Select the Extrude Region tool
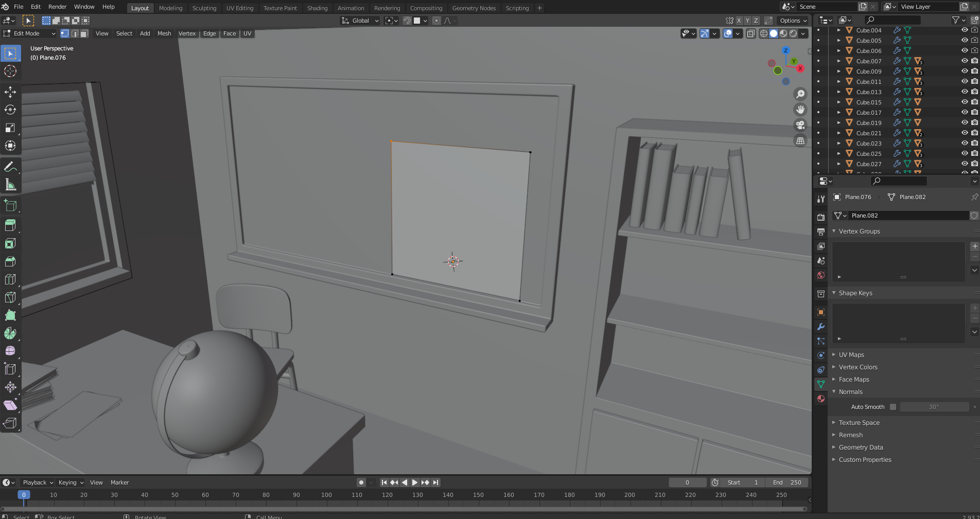Screen dimensions: 980x519 tap(10, 225)
